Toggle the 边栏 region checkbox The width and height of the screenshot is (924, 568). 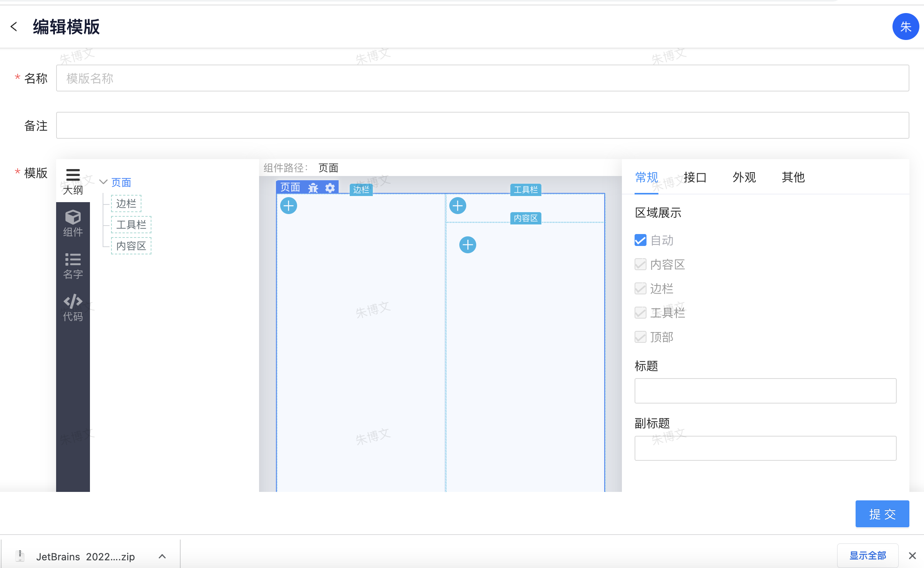(x=640, y=289)
